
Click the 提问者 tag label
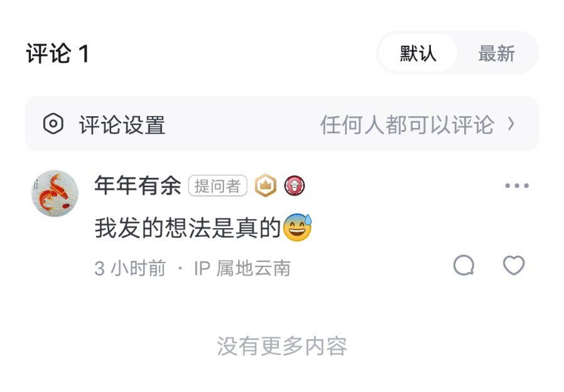[x=217, y=185]
